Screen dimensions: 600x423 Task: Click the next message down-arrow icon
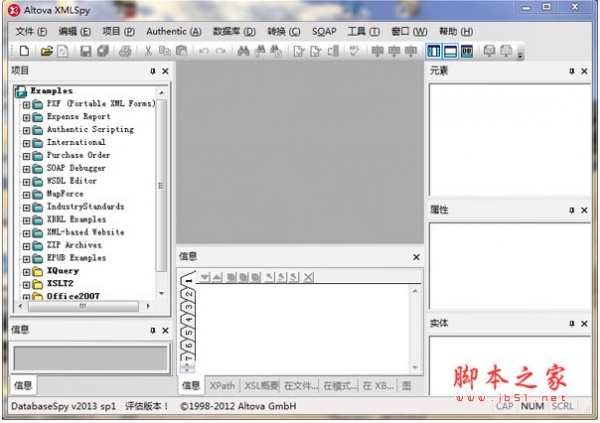tap(205, 277)
